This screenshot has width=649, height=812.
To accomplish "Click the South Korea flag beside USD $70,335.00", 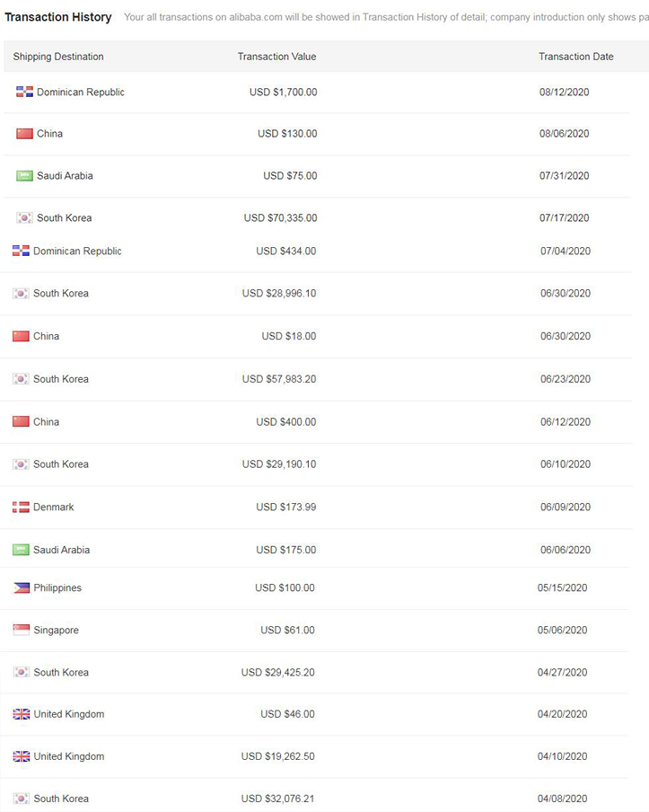I will pyautogui.click(x=24, y=217).
